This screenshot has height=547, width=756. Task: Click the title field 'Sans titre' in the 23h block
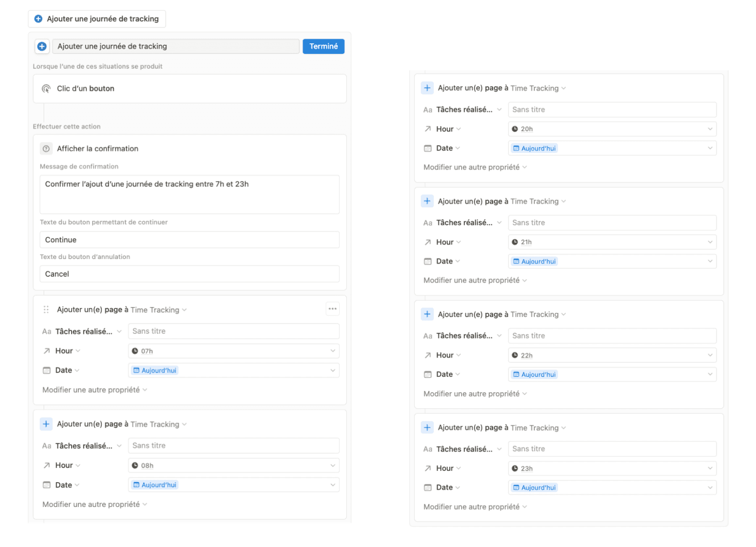tap(612, 449)
